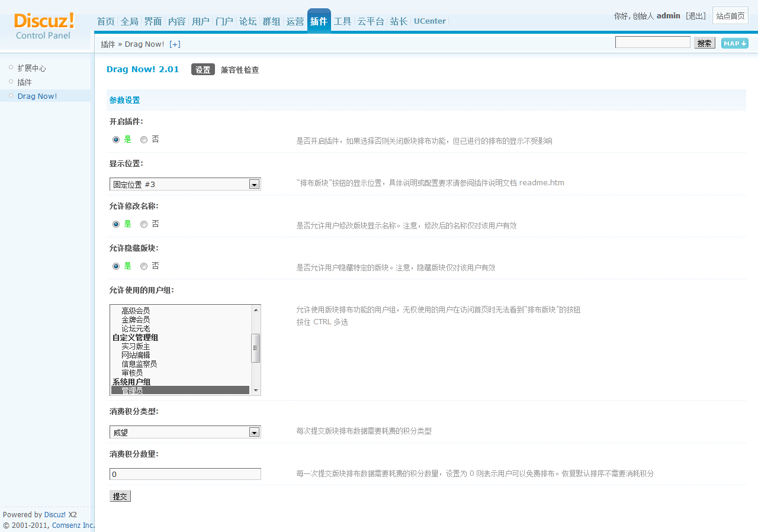Open the 群组 top menu
The image size is (758, 532).
click(271, 21)
